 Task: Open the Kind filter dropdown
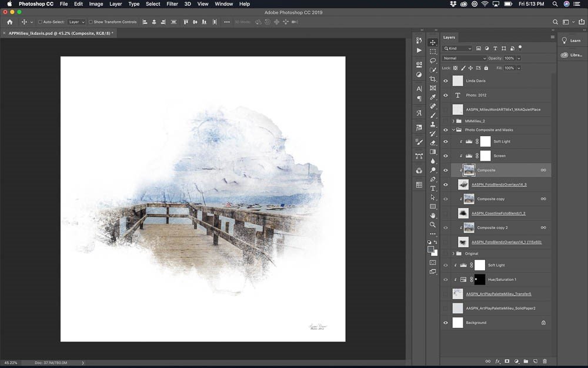coord(457,48)
